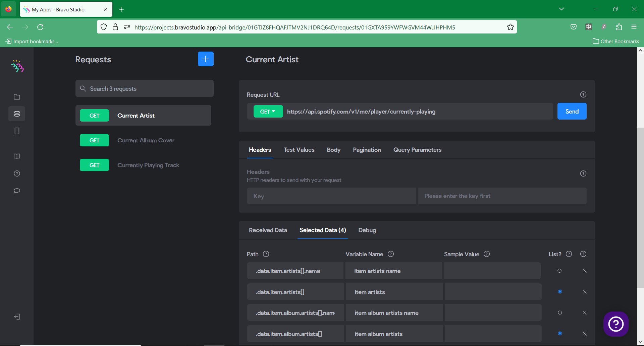Toggle List radio for item artists
This screenshot has height=346, width=644.
(560, 291)
